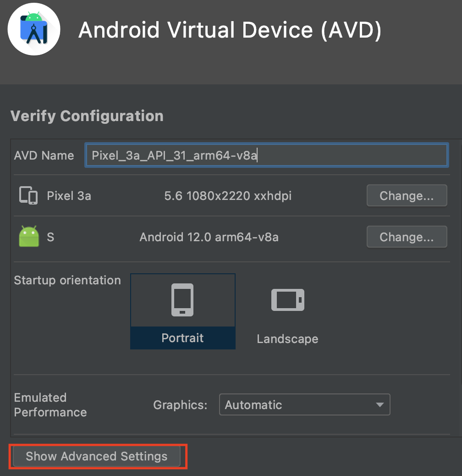
Task: Click the Android Studio logo icon
Action: tap(33, 29)
